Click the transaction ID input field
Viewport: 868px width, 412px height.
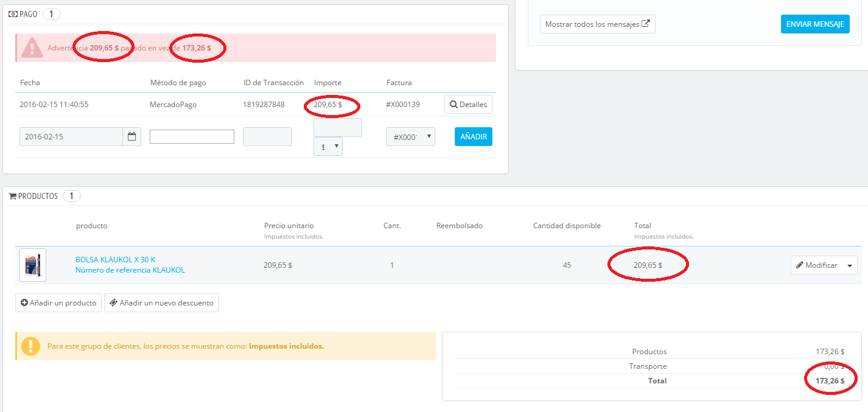click(x=267, y=137)
